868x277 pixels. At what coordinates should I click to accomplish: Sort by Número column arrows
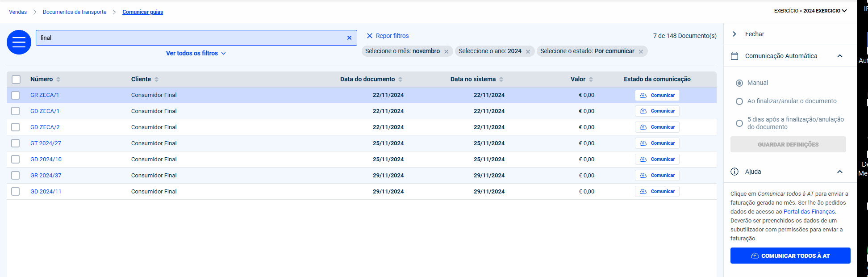click(58, 80)
